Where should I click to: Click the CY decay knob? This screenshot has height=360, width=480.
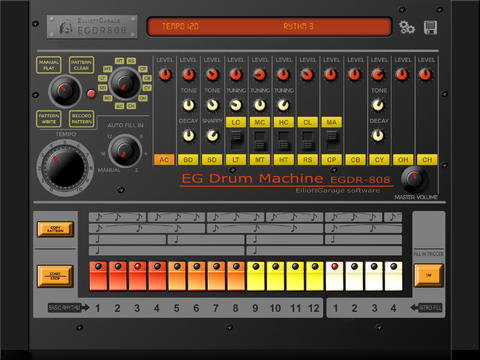click(x=378, y=135)
